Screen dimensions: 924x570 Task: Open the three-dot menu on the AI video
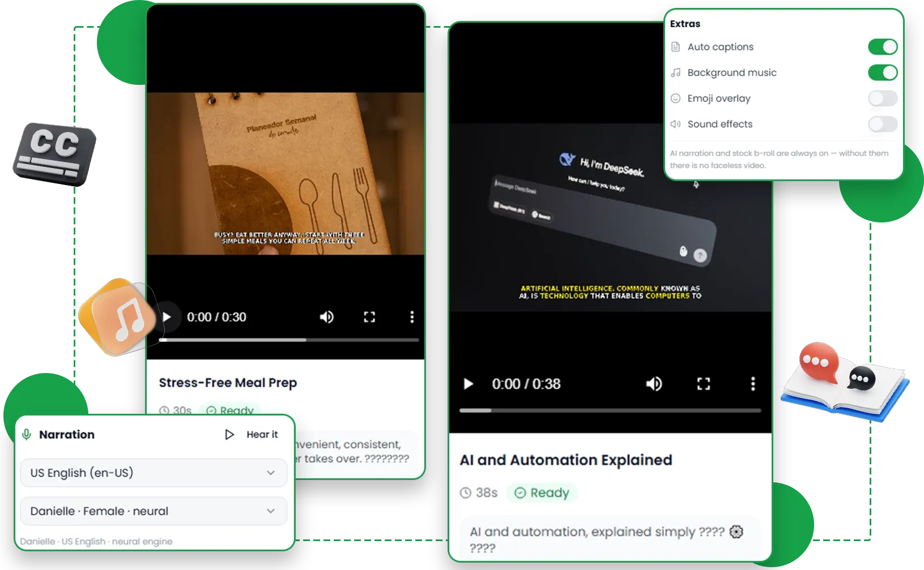[753, 384]
